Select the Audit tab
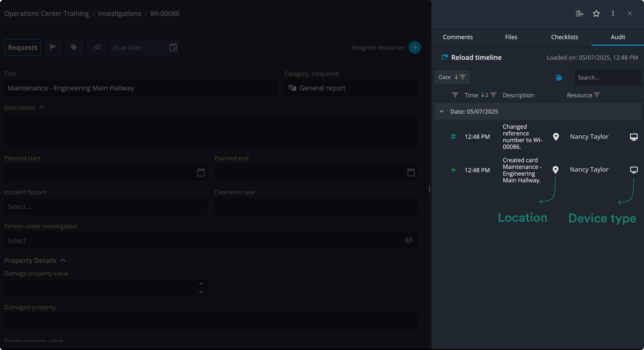Viewport: 644px width, 350px height. [x=618, y=37]
